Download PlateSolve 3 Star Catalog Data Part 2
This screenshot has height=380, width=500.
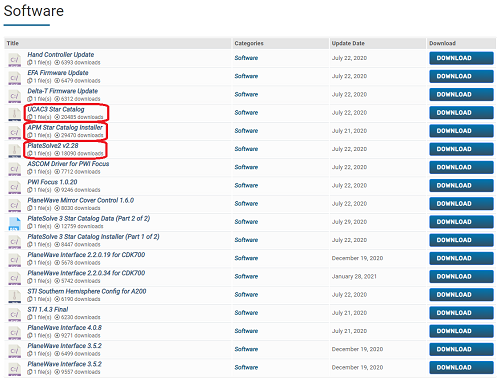click(461, 222)
